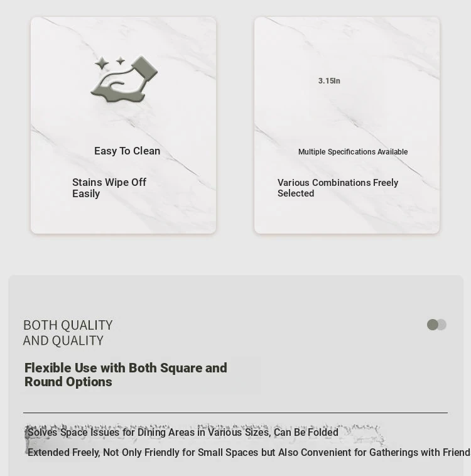The height and width of the screenshot is (476, 471).
Task: Click the light gray circle dot
Action: (x=443, y=325)
